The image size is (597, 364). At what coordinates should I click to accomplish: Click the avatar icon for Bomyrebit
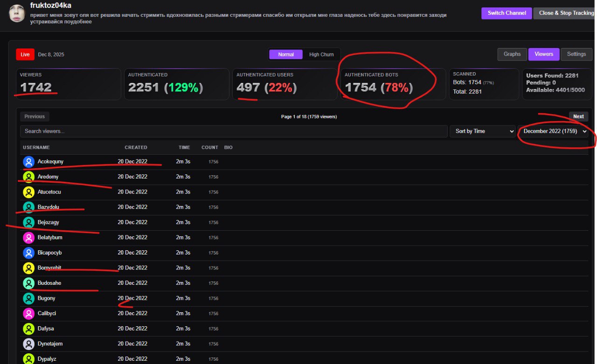pos(29,268)
